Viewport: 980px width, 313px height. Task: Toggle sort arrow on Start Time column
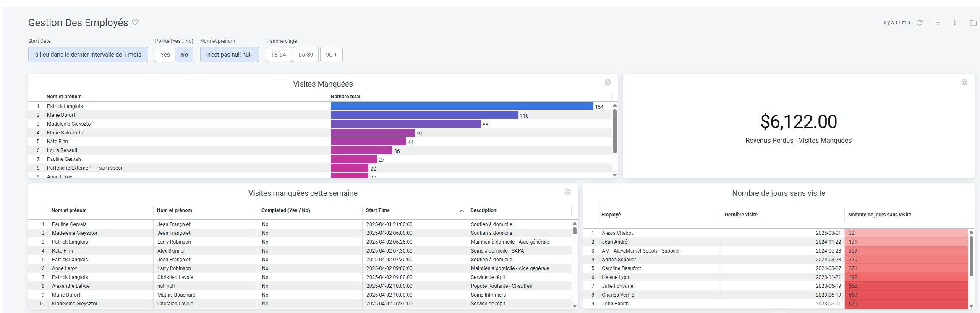coord(462,210)
